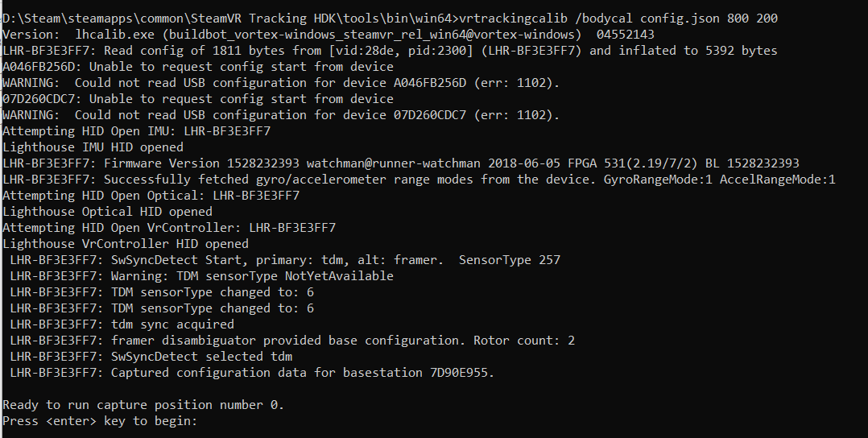The image size is (868, 438).
Task: Click the "Lighthouse Optical HID opened" line
Action: coord(107,212)
